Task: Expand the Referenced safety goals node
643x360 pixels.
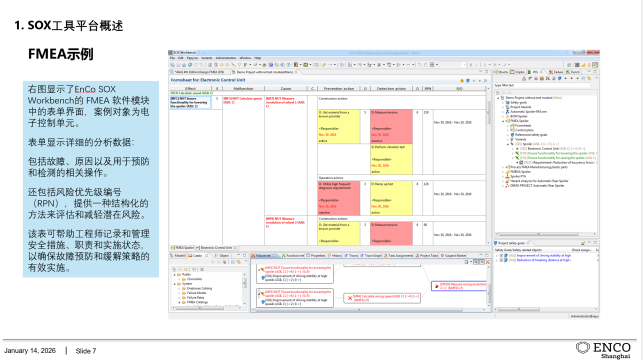Action: (508, 134)
